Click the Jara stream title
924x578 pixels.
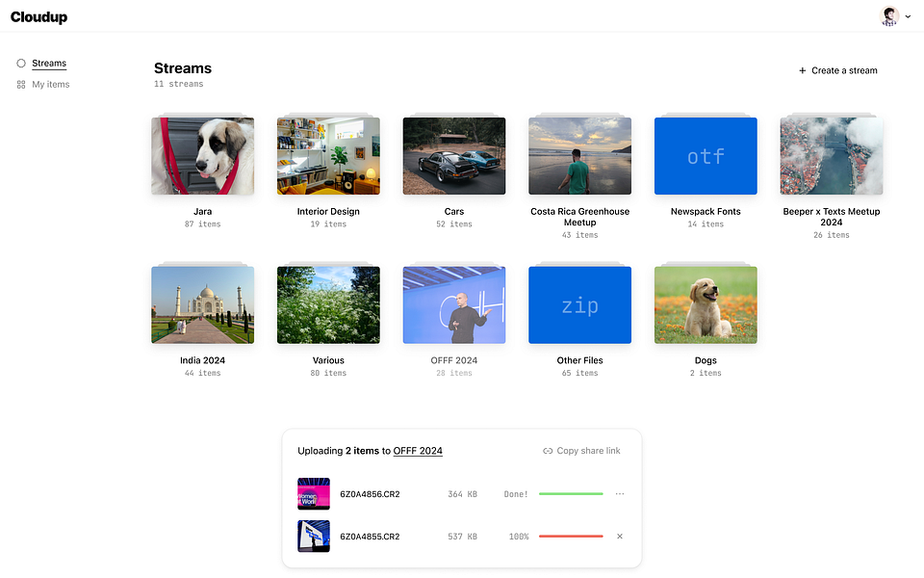coord(203,211)
